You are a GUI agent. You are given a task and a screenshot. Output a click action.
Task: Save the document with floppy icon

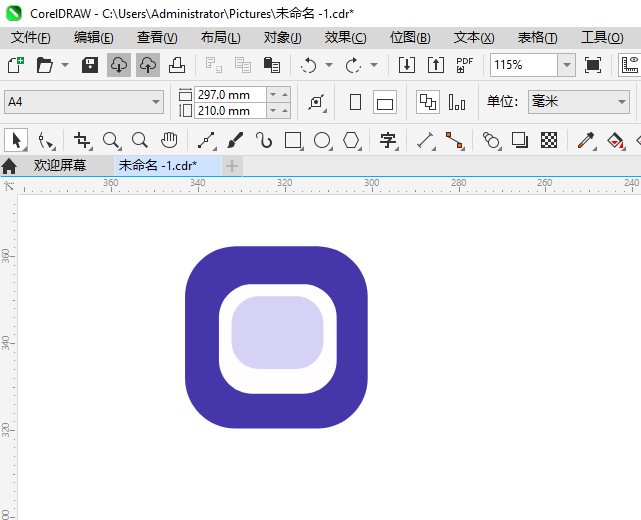pos(90,65)
